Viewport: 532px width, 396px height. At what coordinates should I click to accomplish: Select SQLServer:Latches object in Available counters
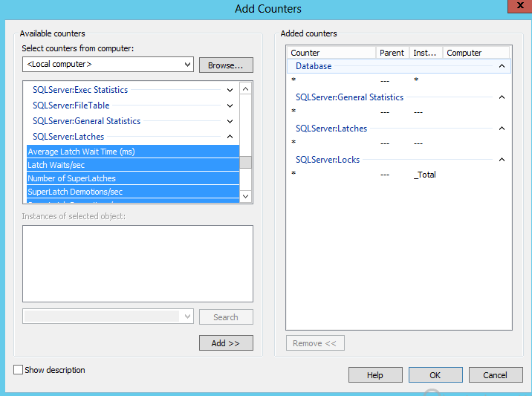pos(68,137)
